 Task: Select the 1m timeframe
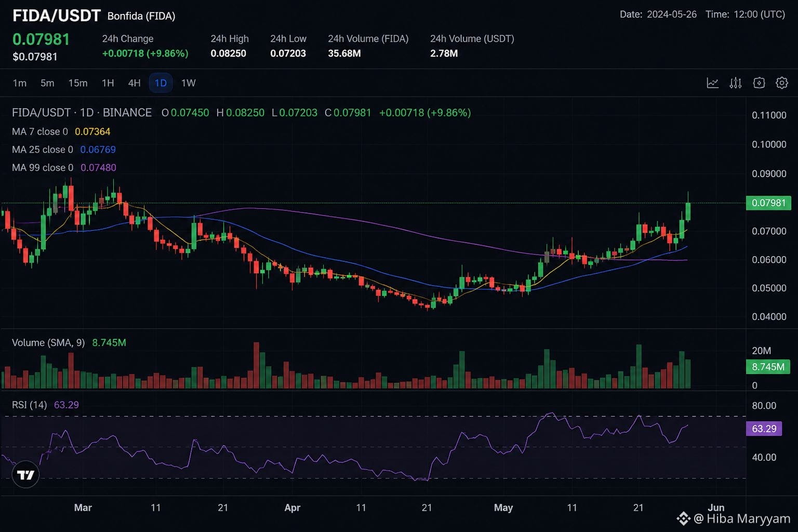(x=20, y=83)
